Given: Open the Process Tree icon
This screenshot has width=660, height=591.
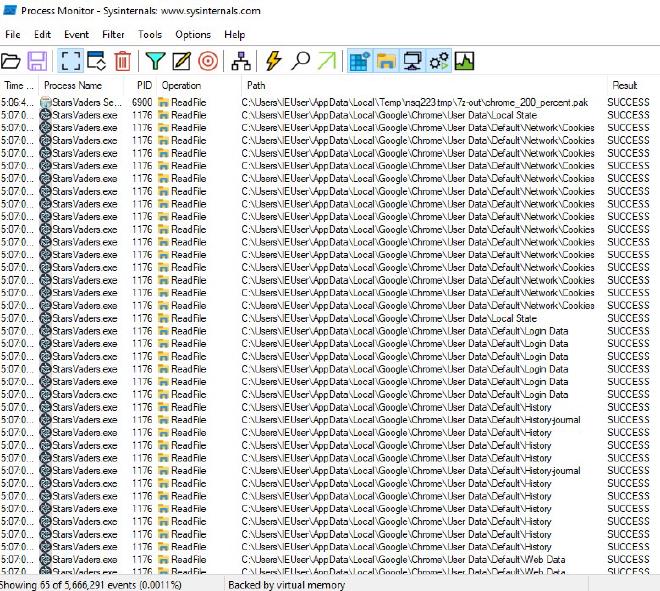Looking at the screenshot, I should pyautogui.click(x=240, y=62).
